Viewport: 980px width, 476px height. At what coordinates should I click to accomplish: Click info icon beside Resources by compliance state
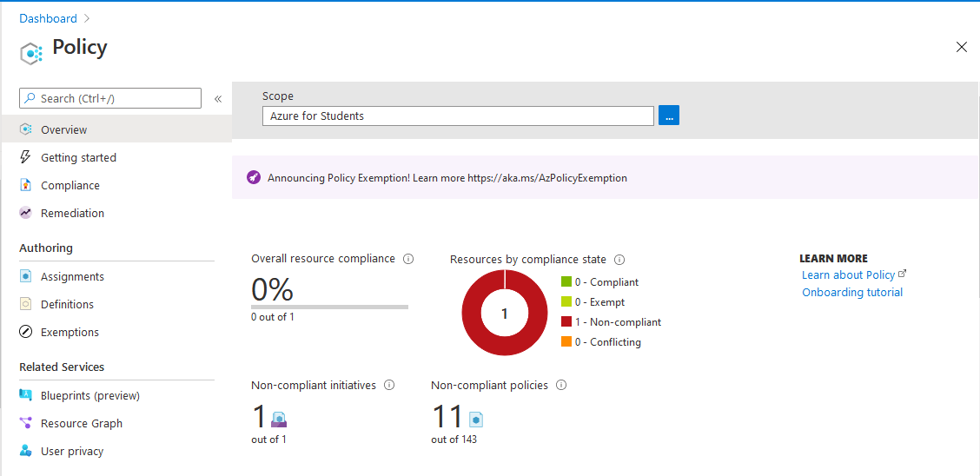620,259
